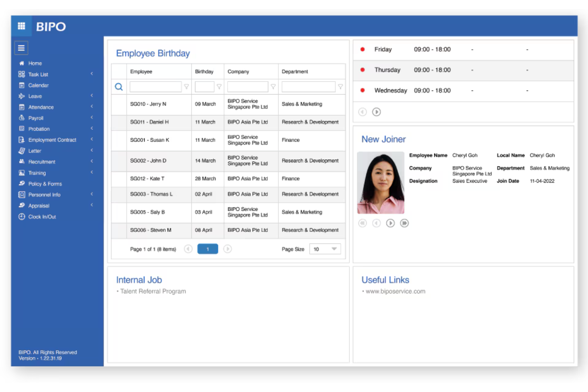This screenshot has width=588, height=392.
Task: Open the Talent Referral Program link
Action: click(153, 291)
